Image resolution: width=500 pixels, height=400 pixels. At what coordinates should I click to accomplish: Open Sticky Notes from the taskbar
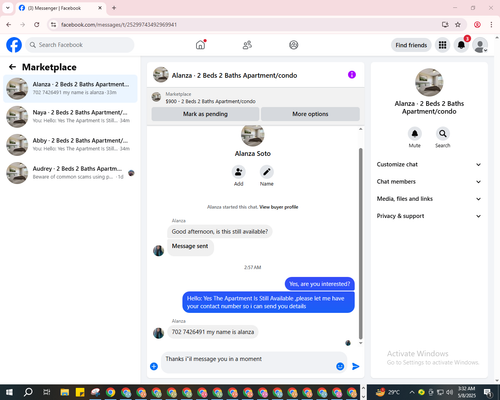pos(80,392)
